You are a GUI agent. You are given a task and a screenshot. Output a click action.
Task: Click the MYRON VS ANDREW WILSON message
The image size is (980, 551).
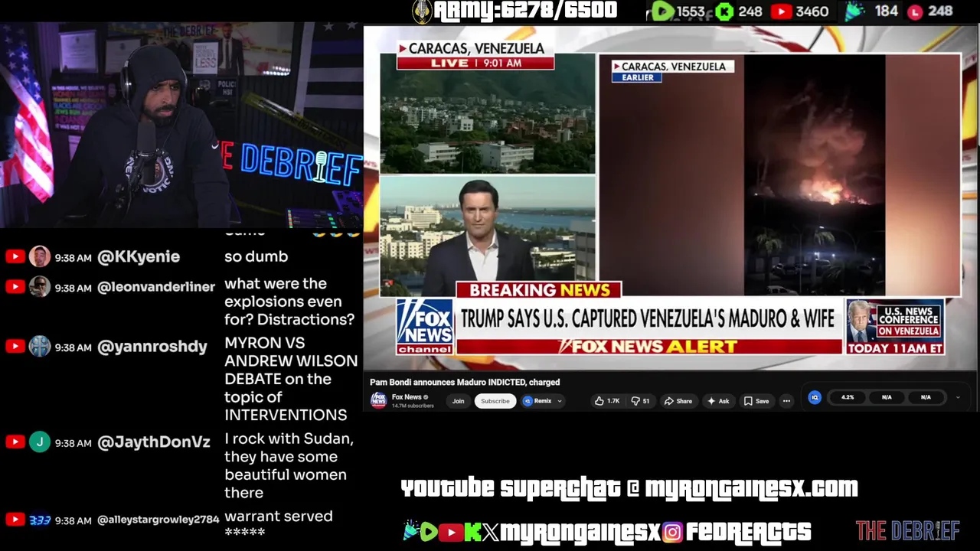(x=291, y=379)
